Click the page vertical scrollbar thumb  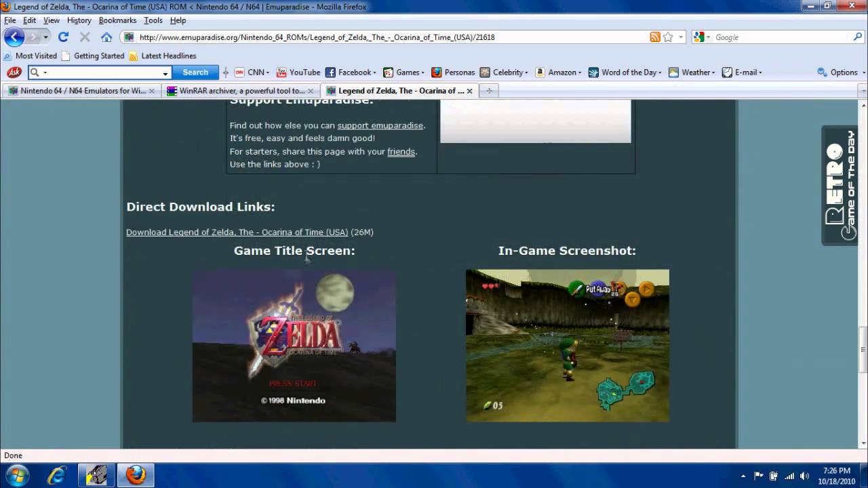coord(863,350)
